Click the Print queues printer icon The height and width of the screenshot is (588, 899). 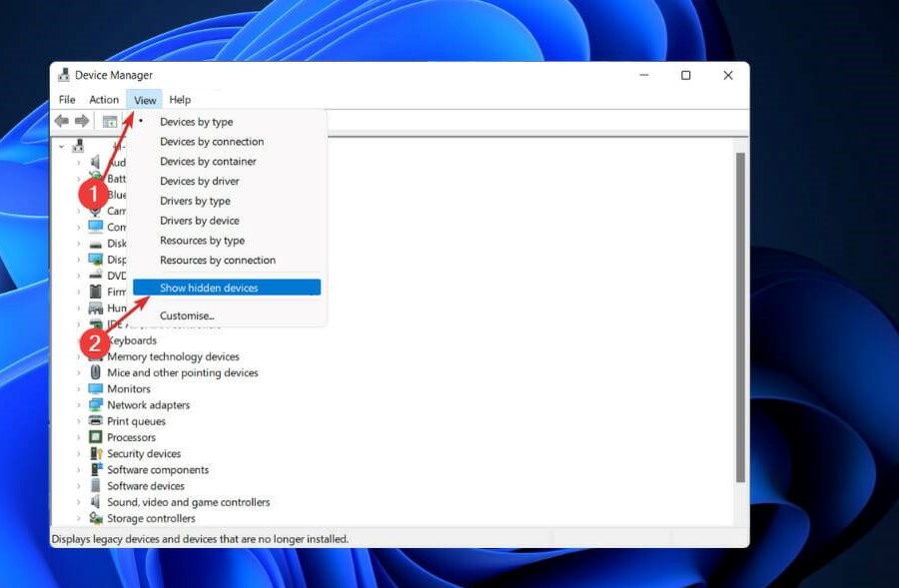click(96, 421)
